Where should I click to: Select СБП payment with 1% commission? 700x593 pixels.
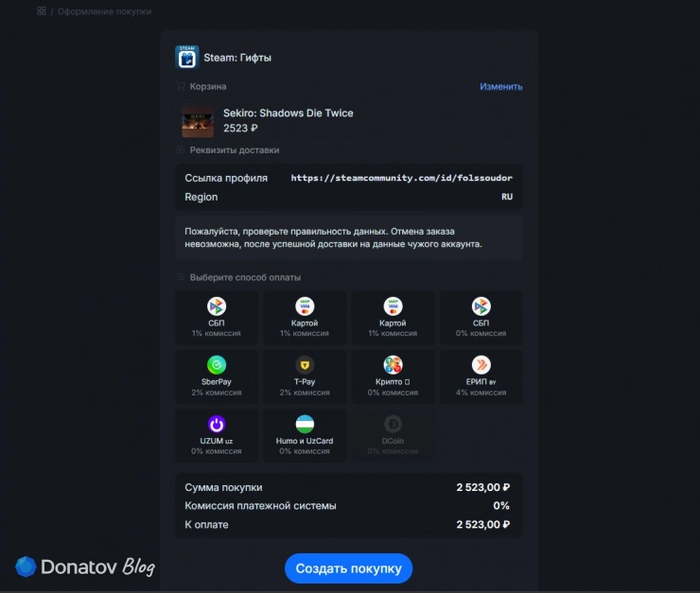point(217,317)
